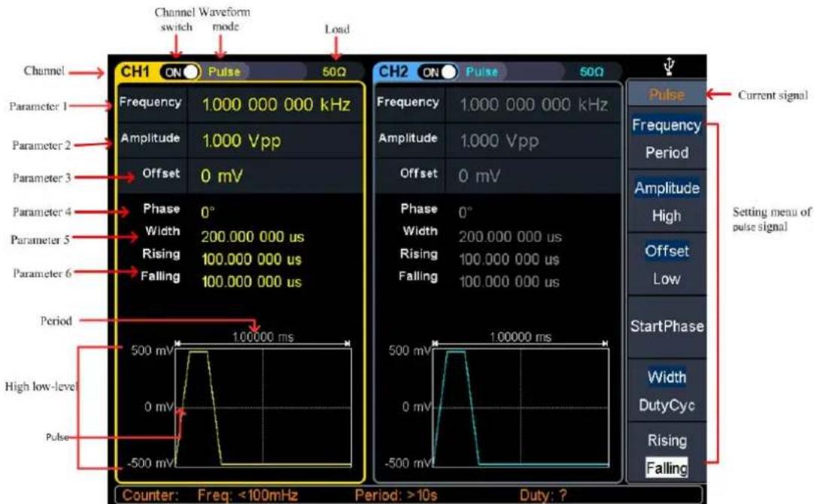This screenshot has height=504, width=814.
Task: Click the CH1 Pulse waveform mode
Action: tap(224, 72)
